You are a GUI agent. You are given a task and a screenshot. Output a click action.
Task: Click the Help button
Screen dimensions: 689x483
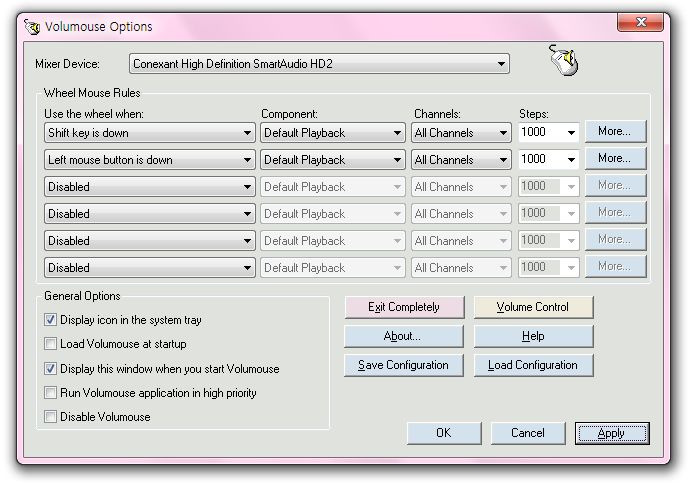(533, 336)
